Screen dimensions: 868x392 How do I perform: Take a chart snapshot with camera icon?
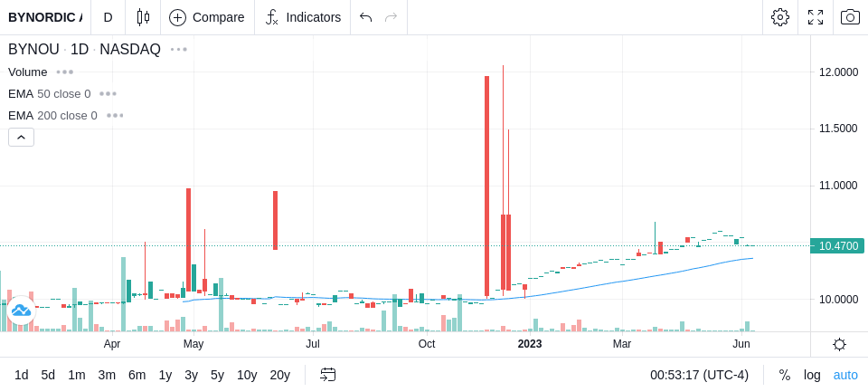850,17
